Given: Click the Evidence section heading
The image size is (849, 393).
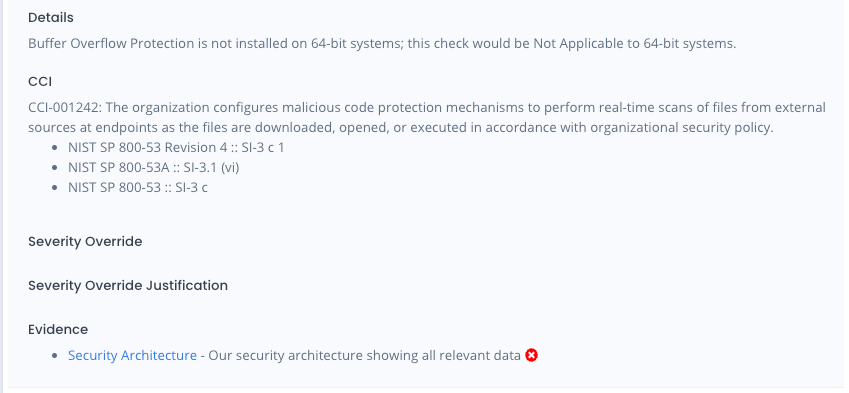Looking at the screenshot, I should 58,330.
